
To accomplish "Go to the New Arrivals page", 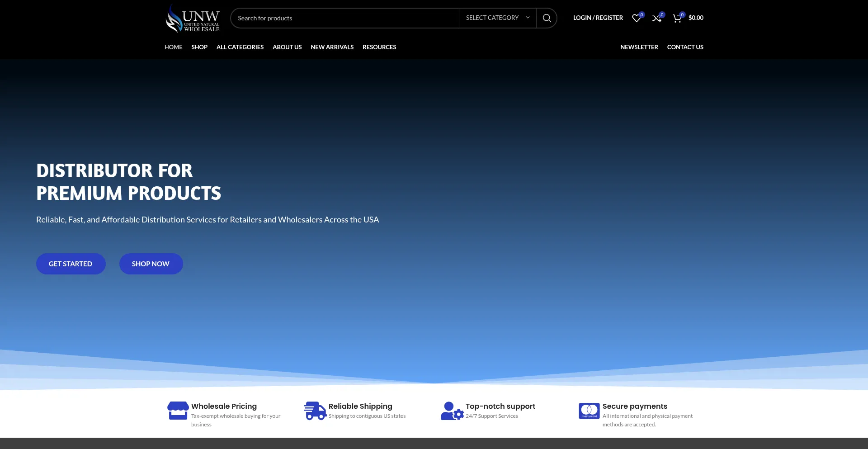I will 332,47.
